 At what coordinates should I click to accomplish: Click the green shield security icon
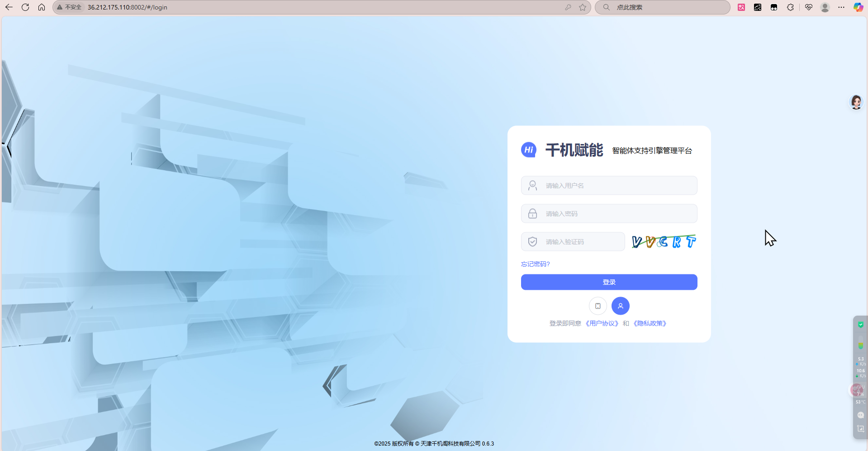(860, 325)
